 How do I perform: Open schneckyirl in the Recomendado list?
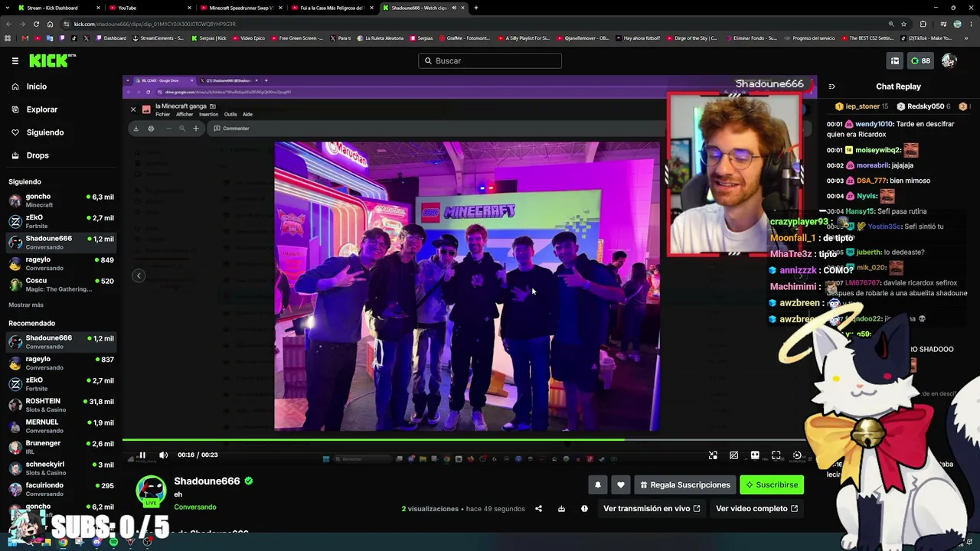tap(61, 468)
